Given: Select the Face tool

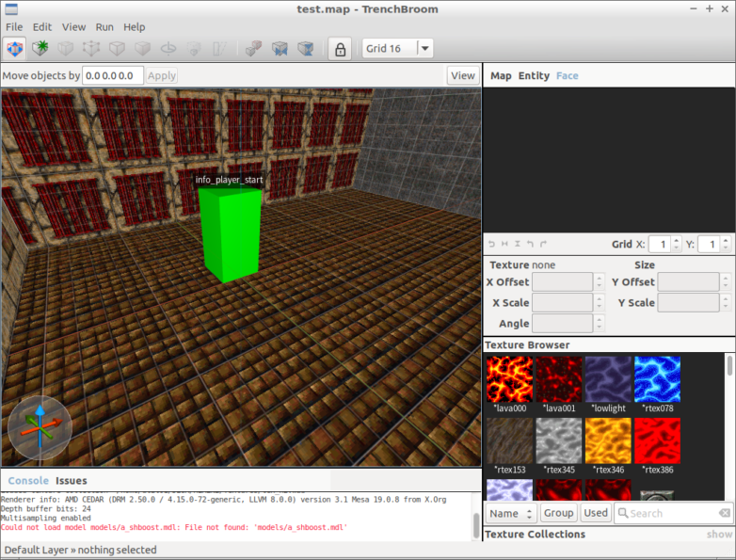Looking at the screenshot, I should point(142,48).
